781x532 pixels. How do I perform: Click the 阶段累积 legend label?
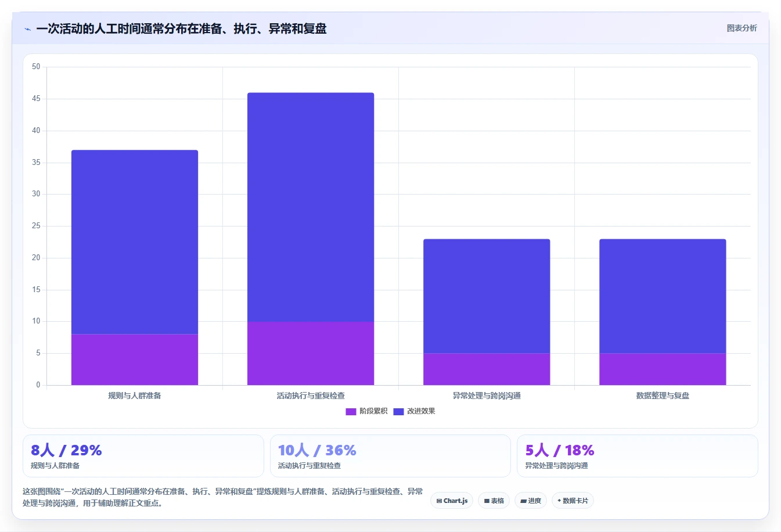[373, 411]
